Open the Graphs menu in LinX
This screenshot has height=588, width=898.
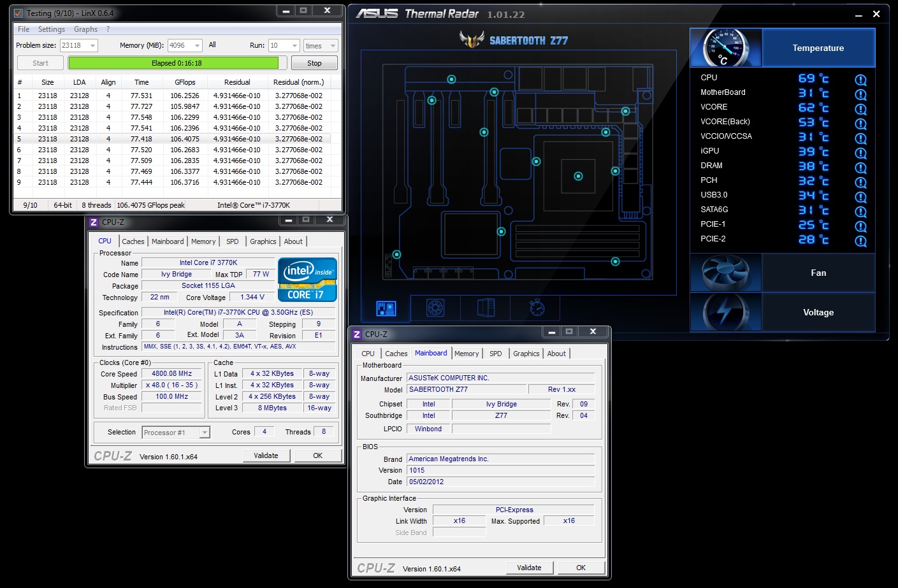tap(85, 29)
